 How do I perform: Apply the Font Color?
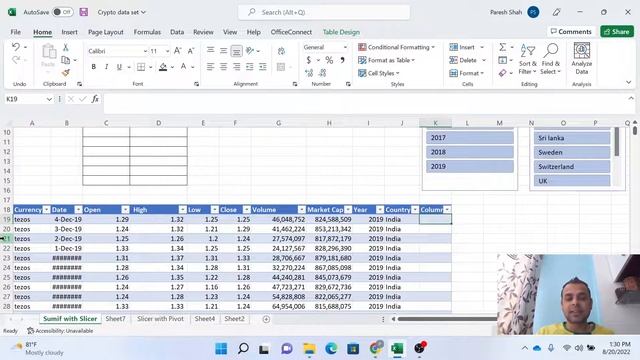click(x=183, y=67)
